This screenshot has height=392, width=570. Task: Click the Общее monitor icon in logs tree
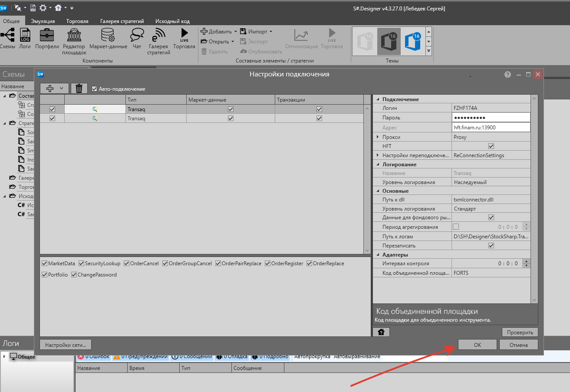tap(13, 357)
